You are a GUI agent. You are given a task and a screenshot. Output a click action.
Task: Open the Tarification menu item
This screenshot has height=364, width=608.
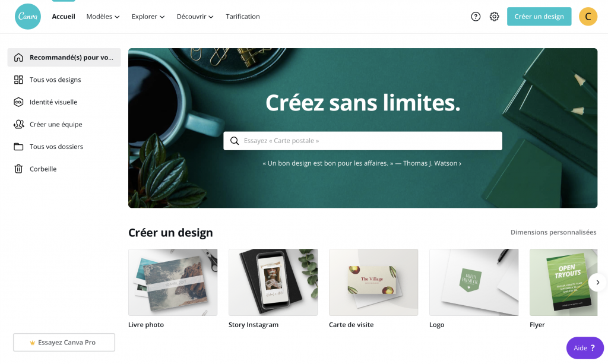(243, 17)
